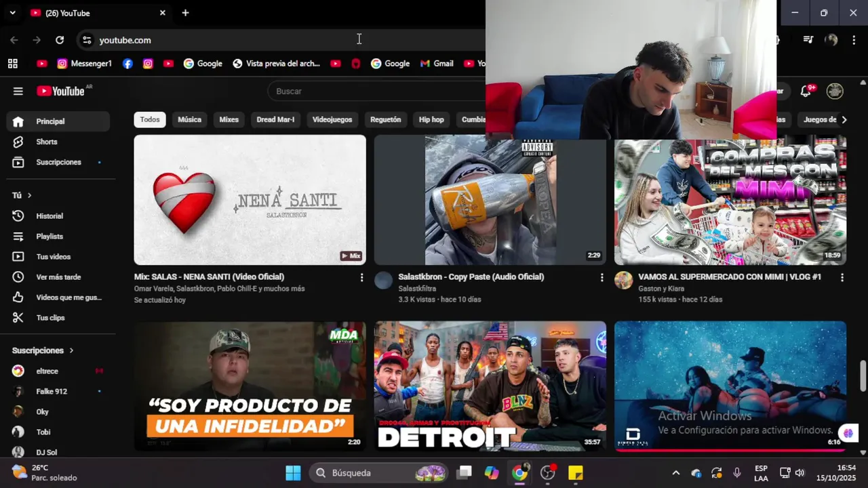
Task: Open Windows Start menu
Action: (x=293, y=472)
